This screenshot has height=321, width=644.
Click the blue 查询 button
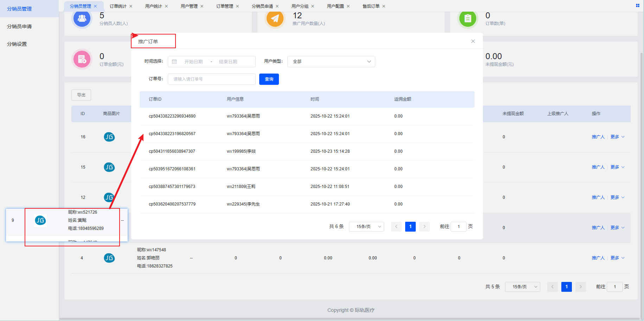[269, 79]
